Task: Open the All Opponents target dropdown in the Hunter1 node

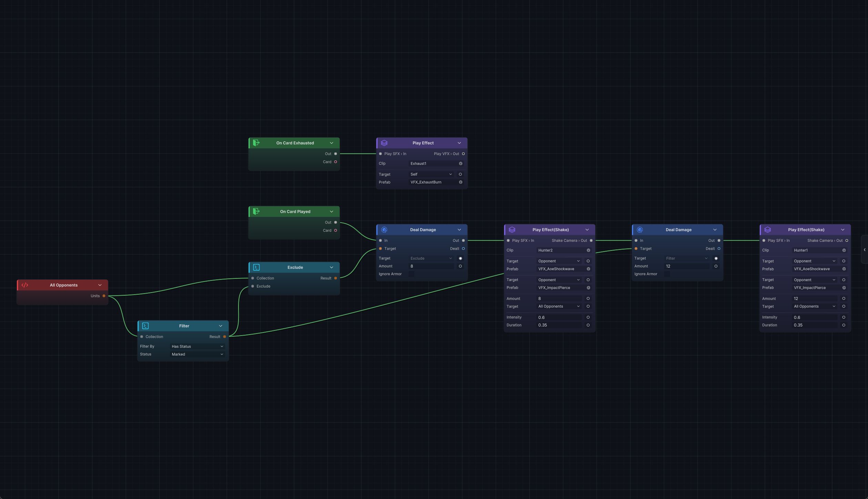Action: 815,306
